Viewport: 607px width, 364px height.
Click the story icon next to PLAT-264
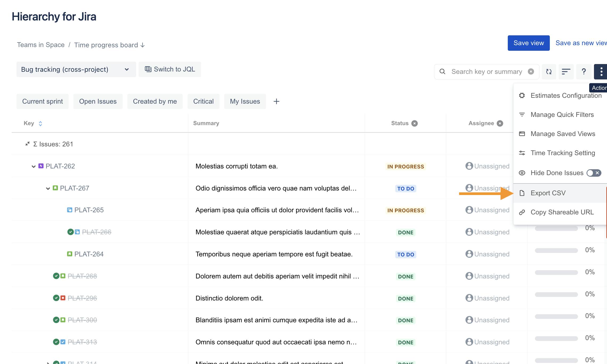pyautogui.click(x=70, y=254)
